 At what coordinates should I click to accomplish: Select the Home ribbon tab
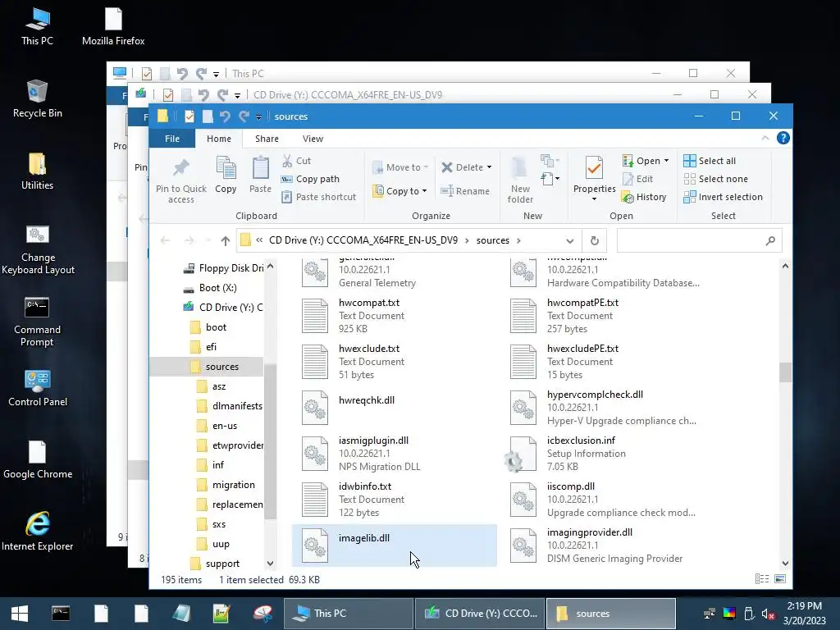219,139
